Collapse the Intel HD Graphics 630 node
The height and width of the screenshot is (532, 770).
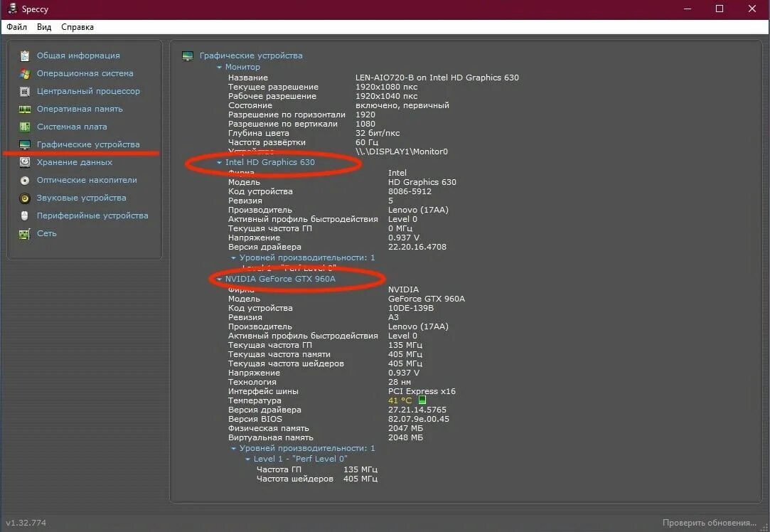219,163
